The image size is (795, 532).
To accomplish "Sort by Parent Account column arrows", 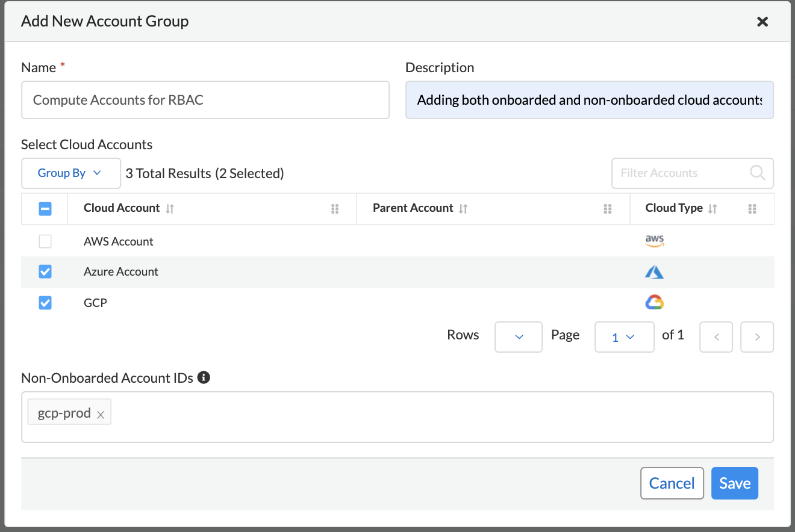I will 463,208.
